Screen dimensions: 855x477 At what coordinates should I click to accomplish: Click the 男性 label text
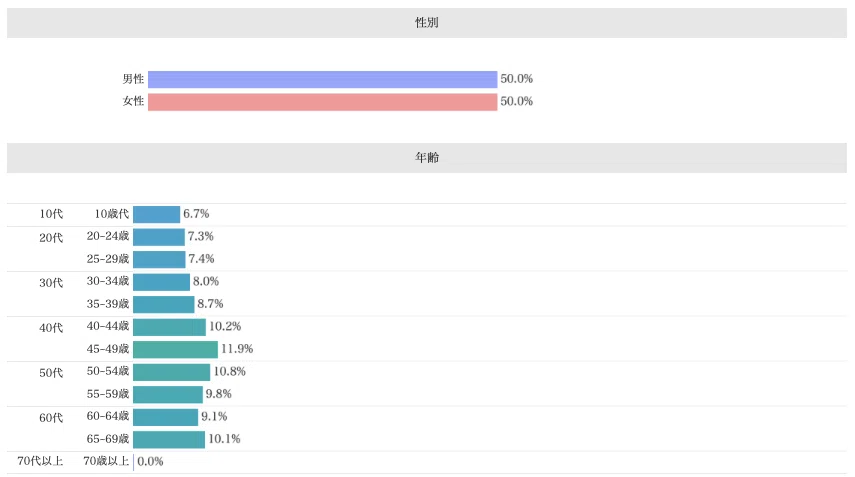pos(133,80)
